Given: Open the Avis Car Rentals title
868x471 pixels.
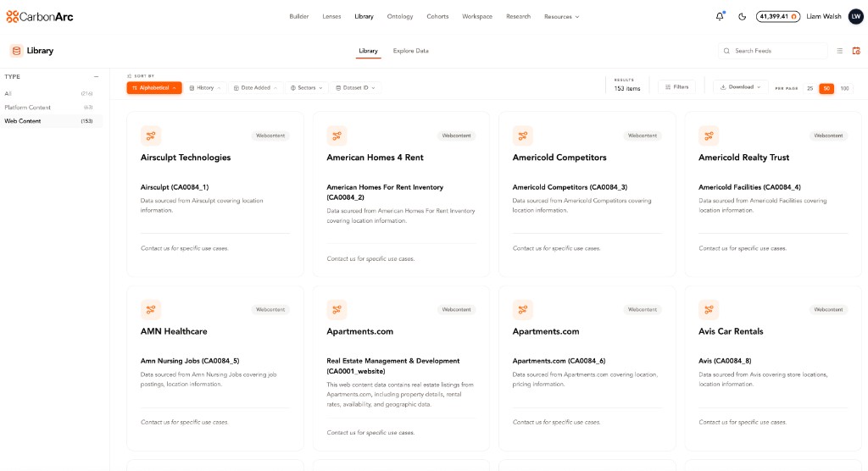Looking at the screenshot, I should point(731,331).
